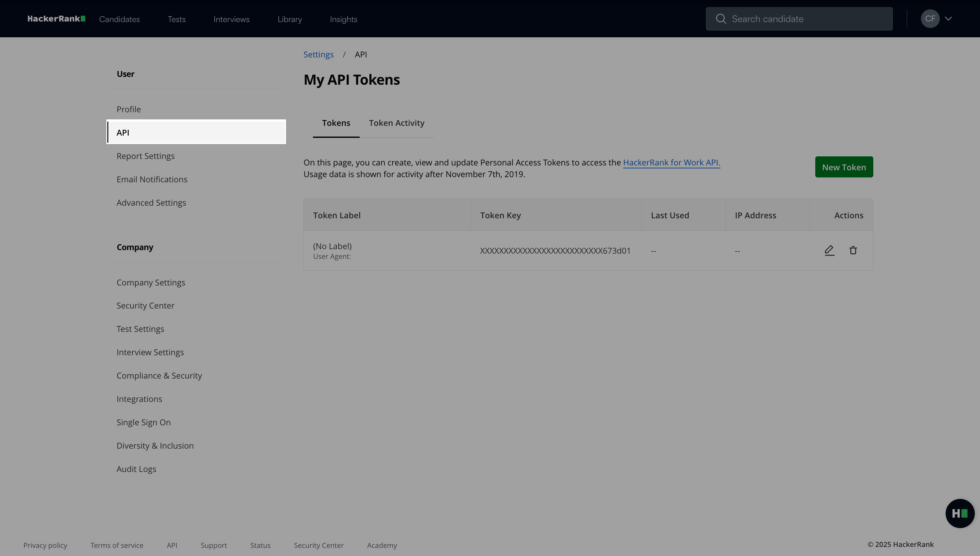Image resolution: width=980 pixels, height=556 pixels.
Task: Switch to the Token Activity tab
Action: point(396,123)
